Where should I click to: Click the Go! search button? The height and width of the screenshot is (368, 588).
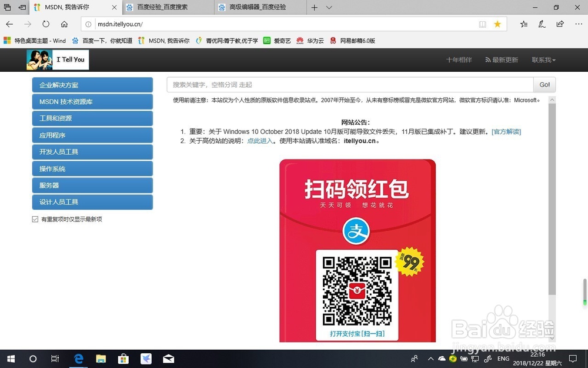pyautogui.click(x=544, y=85)
